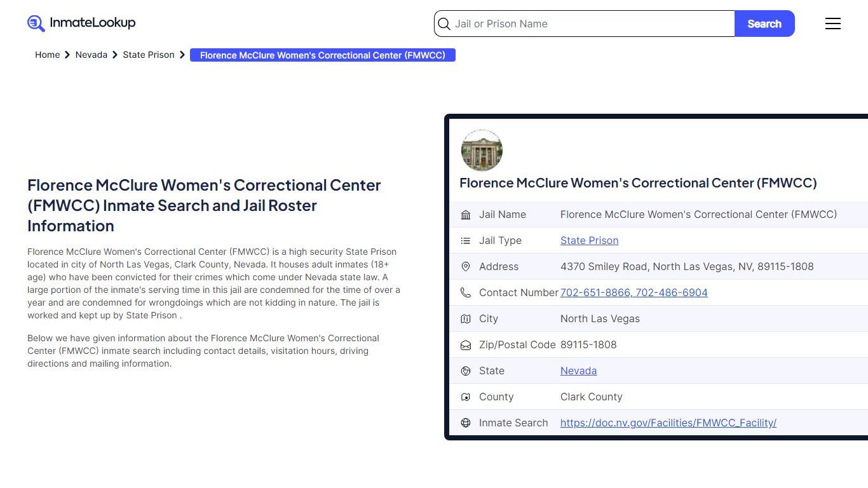The height and width of the screenshot is (488, 868).
Task: Open the Nevada breadcrumb link
Action: click(x=92, y=55)
